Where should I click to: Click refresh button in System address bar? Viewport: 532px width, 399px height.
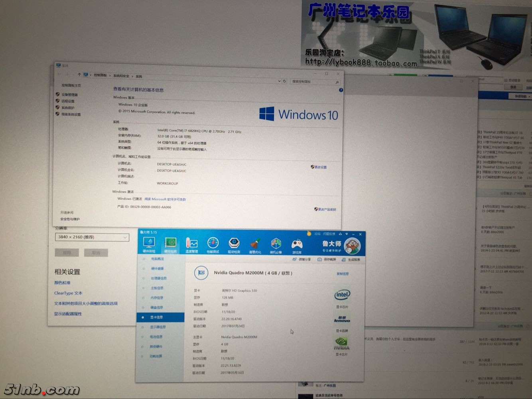point(284,81)
